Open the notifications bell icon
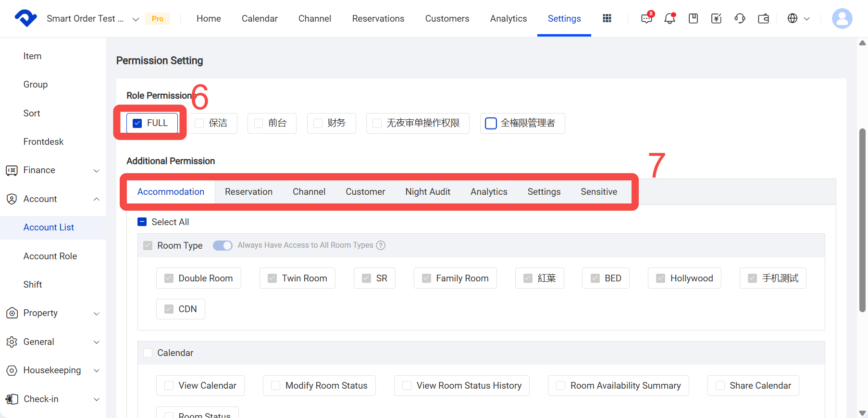Viewport: 868px width, 418px height. [x=670, y=18]
